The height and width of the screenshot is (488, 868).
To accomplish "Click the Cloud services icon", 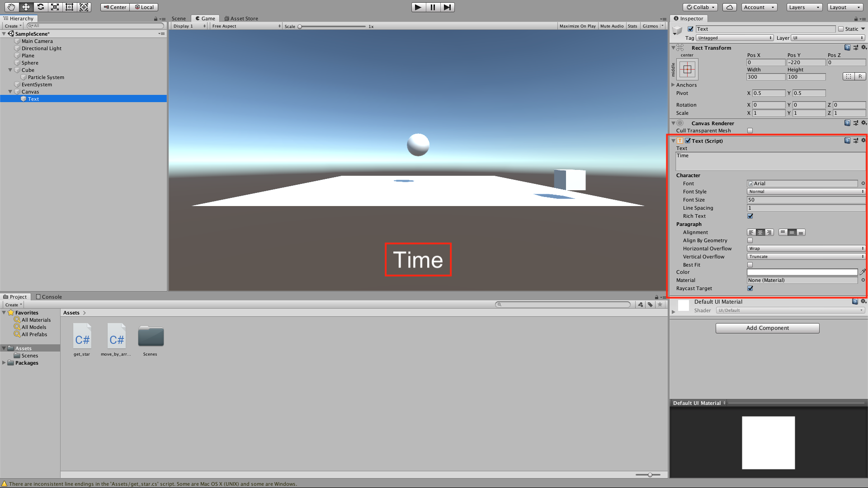I will [729, 7].
